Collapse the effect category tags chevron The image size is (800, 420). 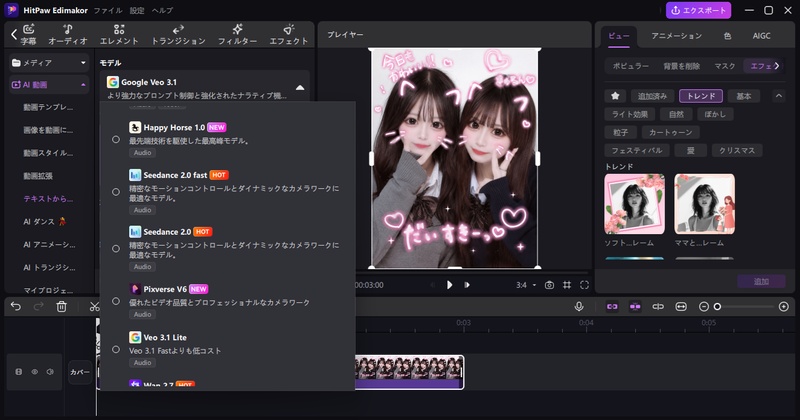point(779,95)
